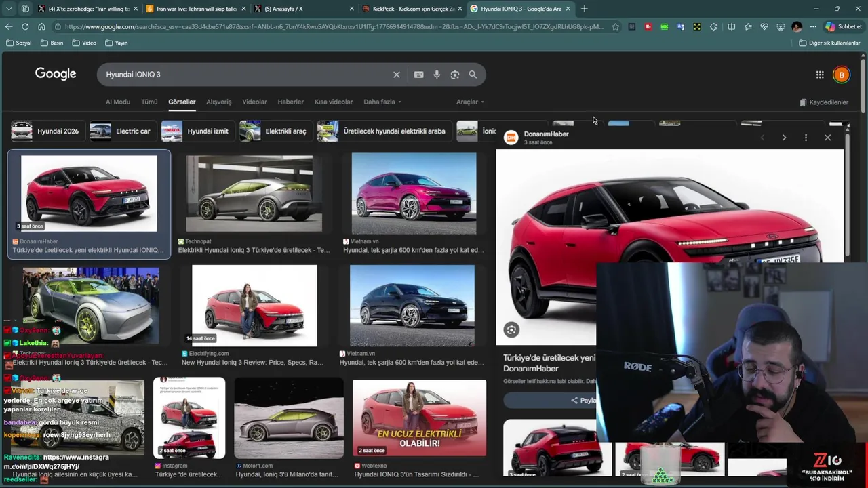Close the image preview panel
Screen dimensions: 868x488
coord(827,138)
